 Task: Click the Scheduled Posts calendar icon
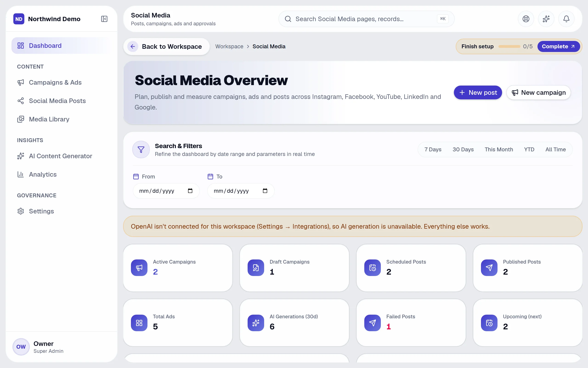click(x=372, y=268)
